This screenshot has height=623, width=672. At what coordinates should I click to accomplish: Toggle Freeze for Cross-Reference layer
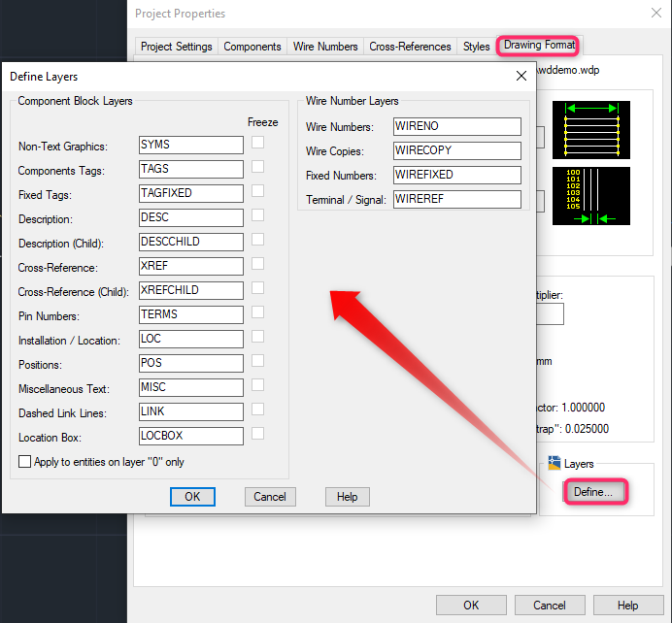click(257, 264)
